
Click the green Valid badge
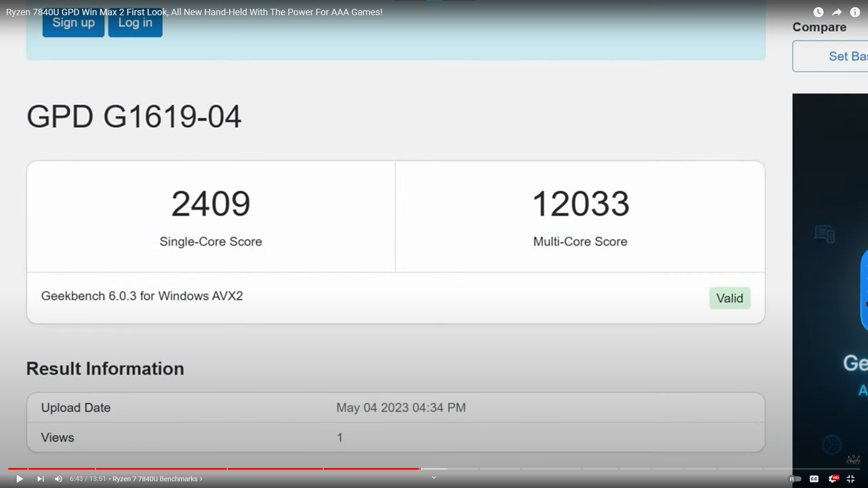click(x=730, y=298)
